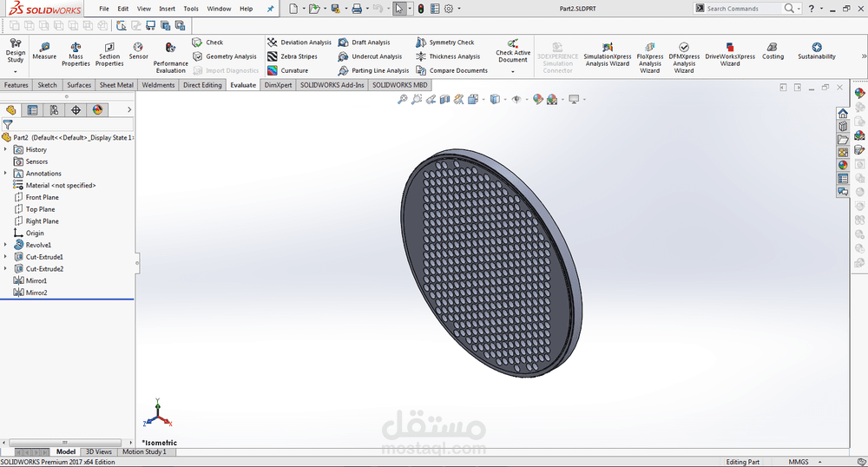This screenshot has height=467, width=868.
Task: Open the SimulationXpress Analysis Wizard
Action: pyautogui.click(x=608, y=47)
